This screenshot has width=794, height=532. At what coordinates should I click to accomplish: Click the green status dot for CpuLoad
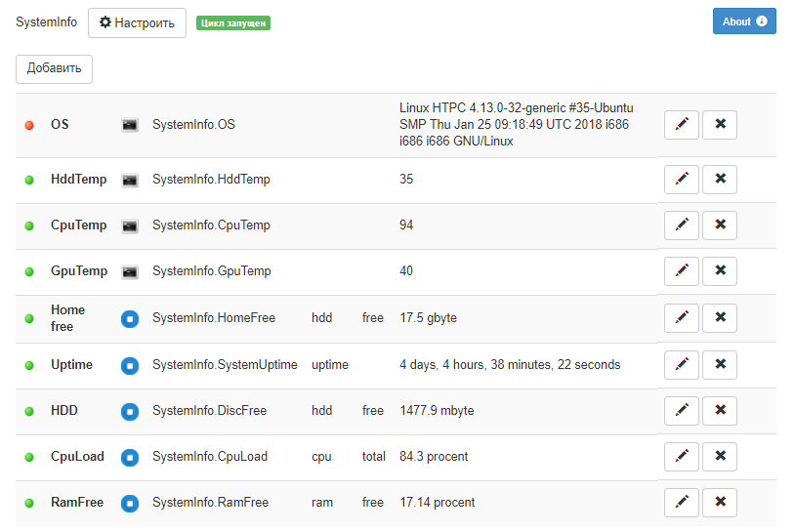click(x=29, y=457)
